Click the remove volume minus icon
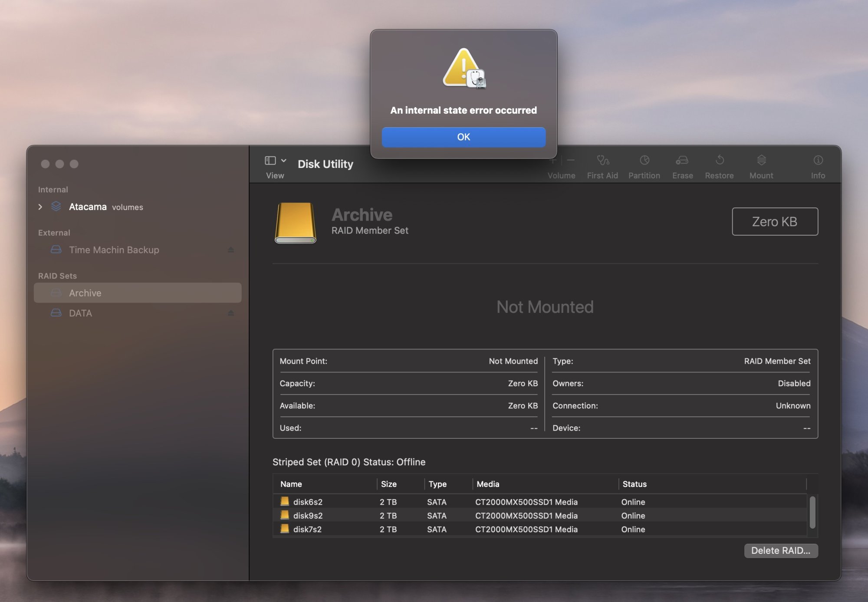This screenshot has width=868, height=602. coord(571,161)
